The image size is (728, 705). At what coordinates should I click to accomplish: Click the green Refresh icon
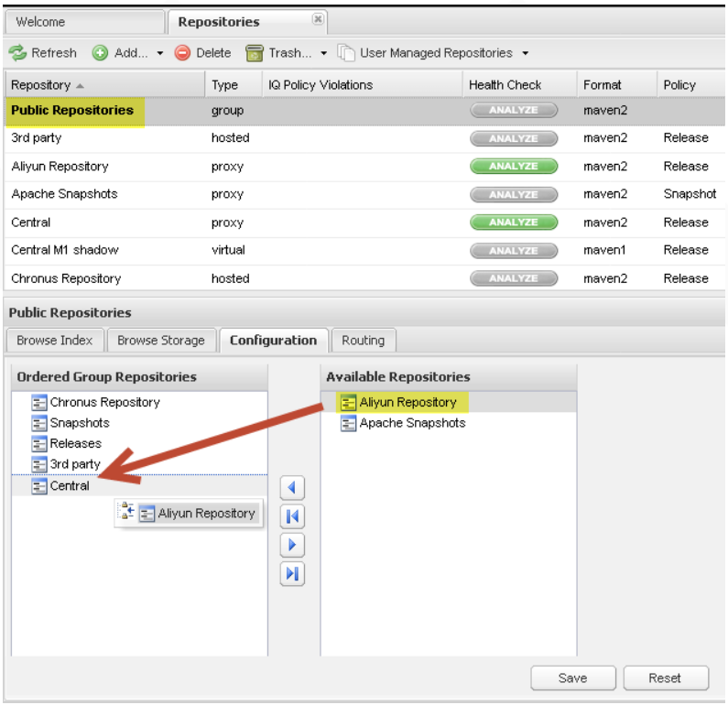[x=17, y=53]
